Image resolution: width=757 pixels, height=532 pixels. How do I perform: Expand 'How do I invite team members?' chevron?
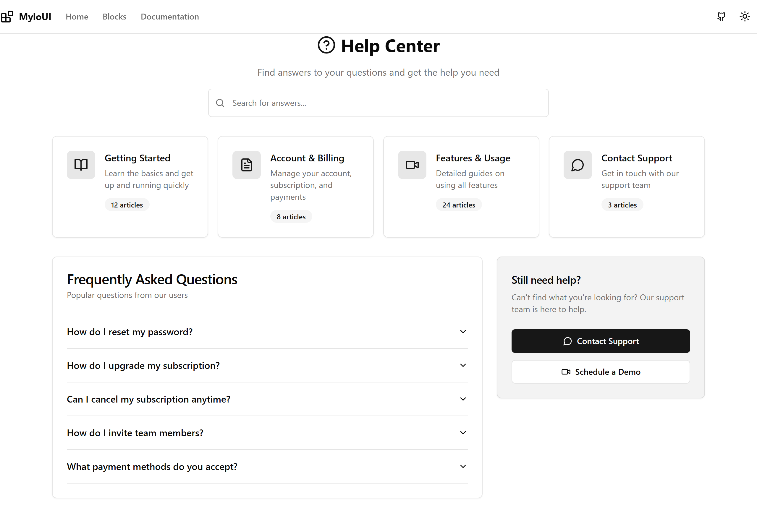pos(463,432)
